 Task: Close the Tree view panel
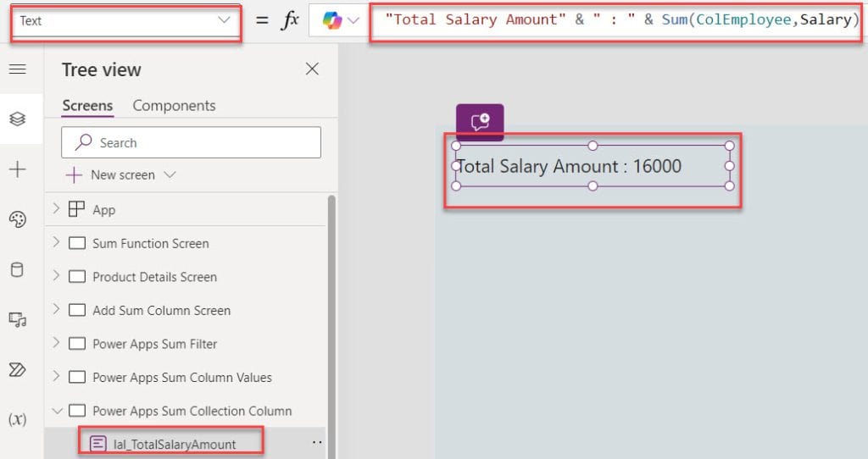(x=312, y=69)
